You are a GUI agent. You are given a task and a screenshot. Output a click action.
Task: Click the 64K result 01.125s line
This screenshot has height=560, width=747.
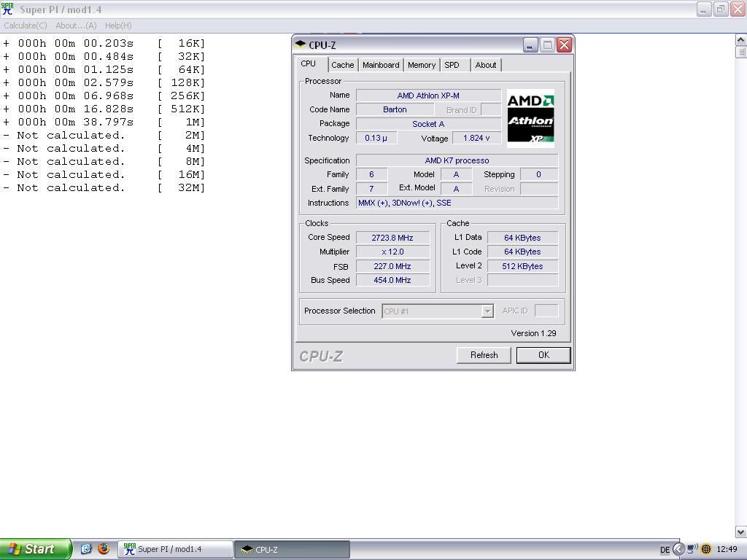point(104,69)
